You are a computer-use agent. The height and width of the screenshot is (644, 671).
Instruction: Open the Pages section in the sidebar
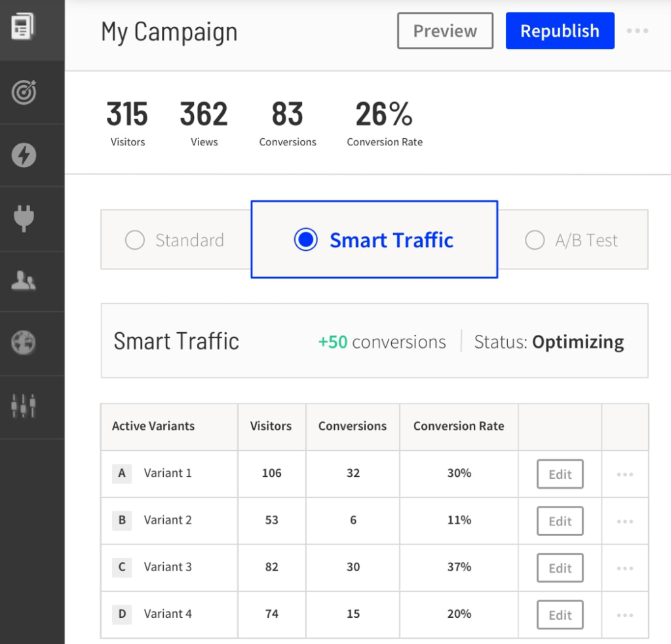pos(24,25)
